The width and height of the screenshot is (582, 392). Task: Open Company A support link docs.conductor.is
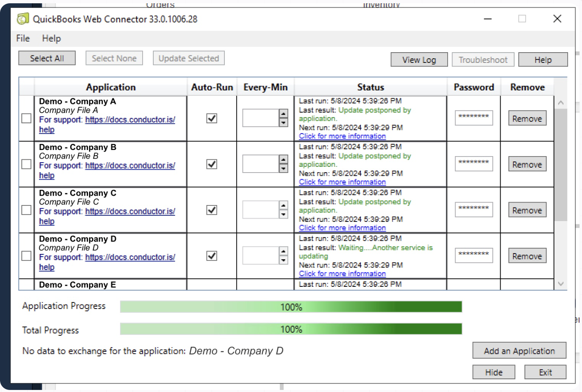pyautogui.click(x=130, y=120)
